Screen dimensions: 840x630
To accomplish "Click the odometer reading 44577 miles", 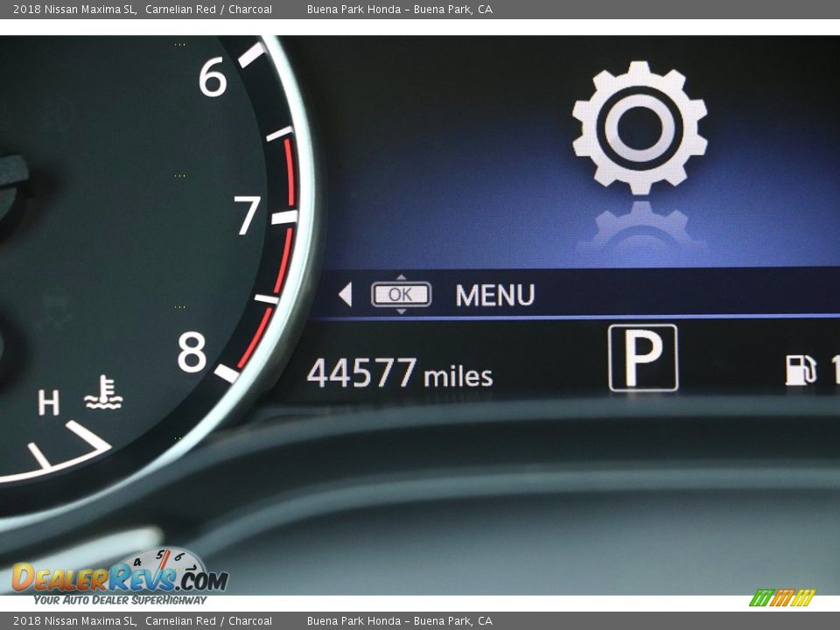I will 400,374.
